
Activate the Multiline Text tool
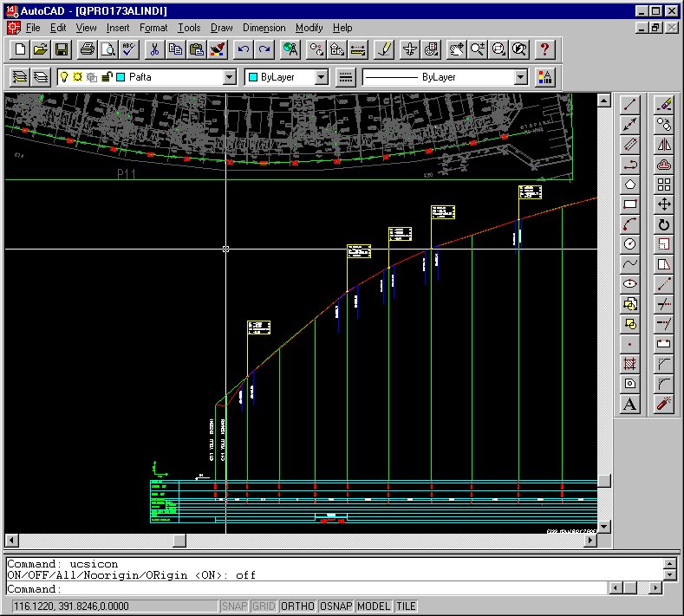pos(630,404)
